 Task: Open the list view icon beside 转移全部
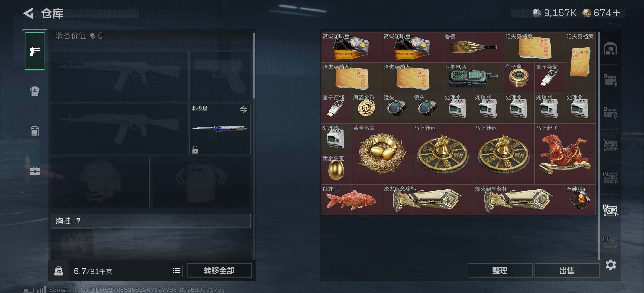[176, 271]
